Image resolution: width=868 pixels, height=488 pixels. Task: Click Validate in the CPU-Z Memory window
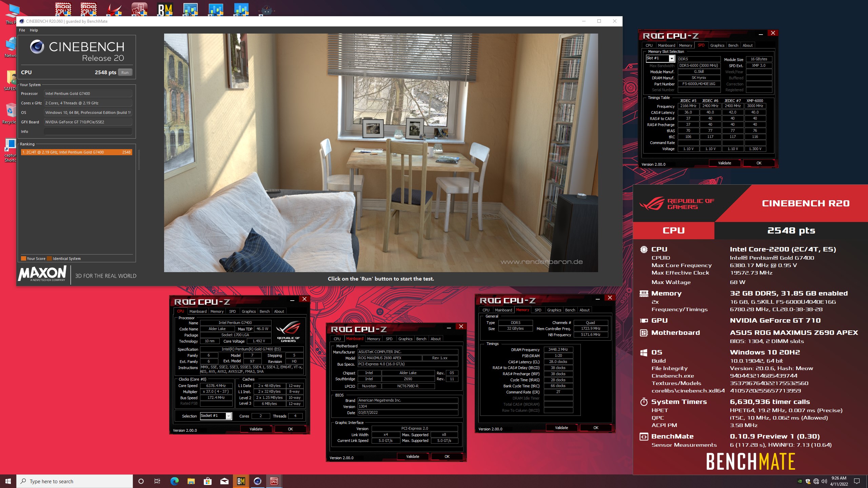[x=561, y=428]
